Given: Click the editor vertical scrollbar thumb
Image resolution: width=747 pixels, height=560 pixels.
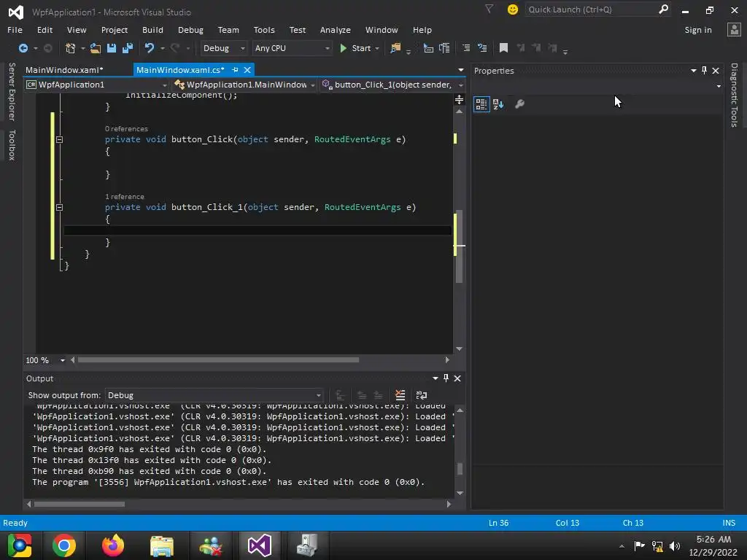Looking at the screenshot, I should point(460,246).
